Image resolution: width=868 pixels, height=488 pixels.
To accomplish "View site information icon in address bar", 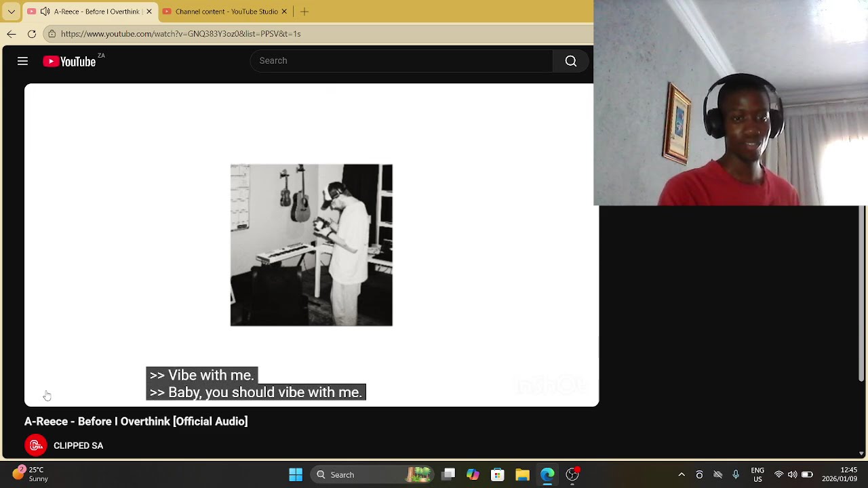I will pyautogui.click(x=52, y=33).
